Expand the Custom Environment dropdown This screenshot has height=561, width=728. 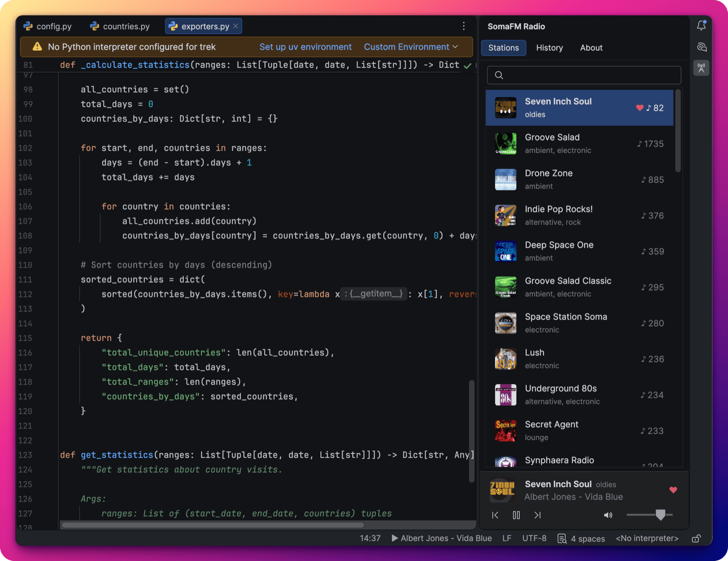(x=411, y=47)
